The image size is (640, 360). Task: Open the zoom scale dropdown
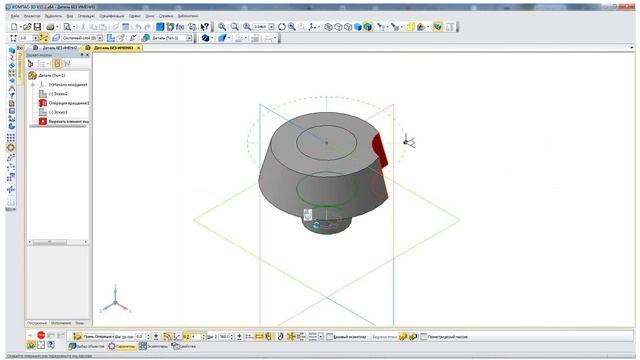pyautogui.click(x=271, y=27)
